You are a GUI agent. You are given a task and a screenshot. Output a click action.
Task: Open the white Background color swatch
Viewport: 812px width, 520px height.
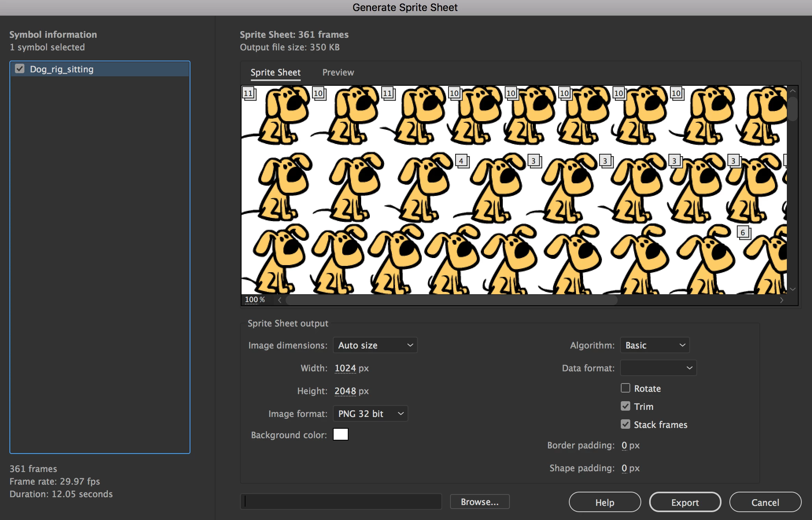[x=340, y=435]
